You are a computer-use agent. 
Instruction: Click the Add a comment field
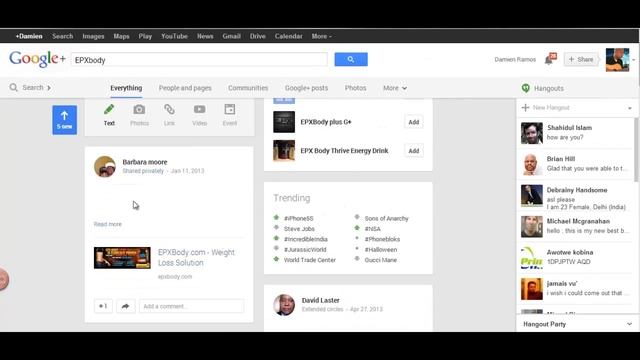coord(191,306)
